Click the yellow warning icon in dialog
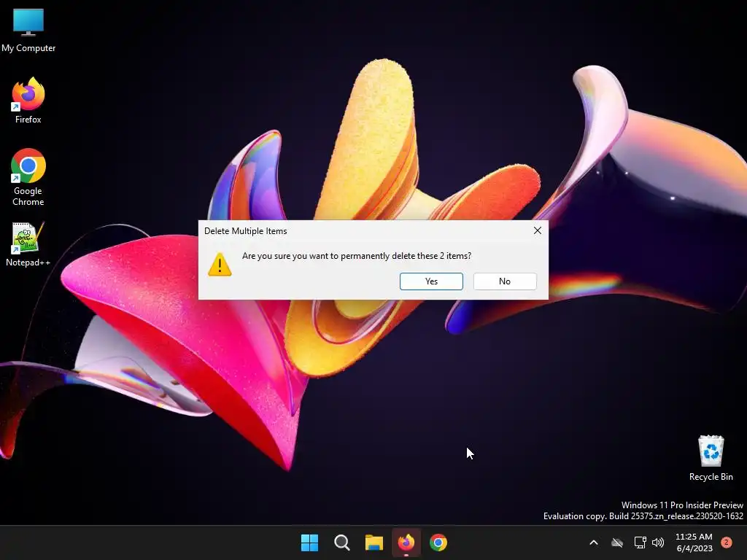 [x=220, y=265]
